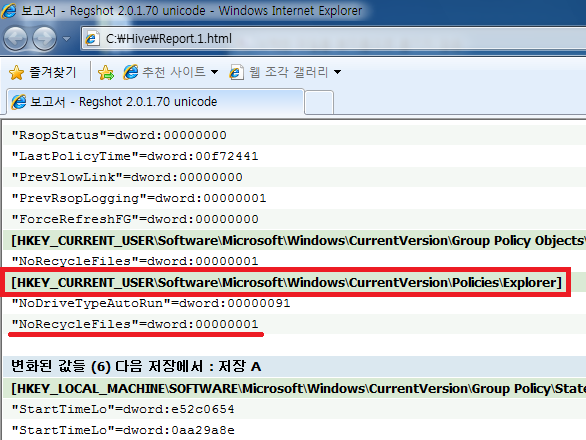This screenshot has width=586, height=440.
Task: Click the star icon beside 즐겨찾기
Action: coord(16,73)
